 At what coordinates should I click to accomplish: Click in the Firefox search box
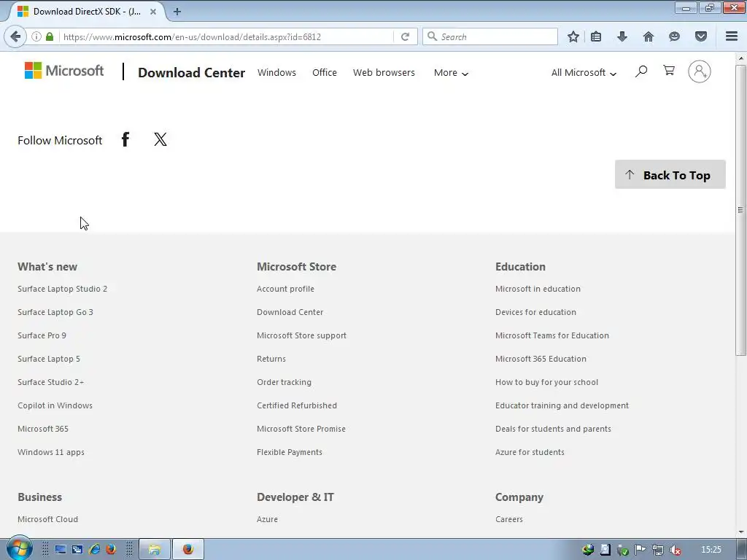(x=489, y=36)
